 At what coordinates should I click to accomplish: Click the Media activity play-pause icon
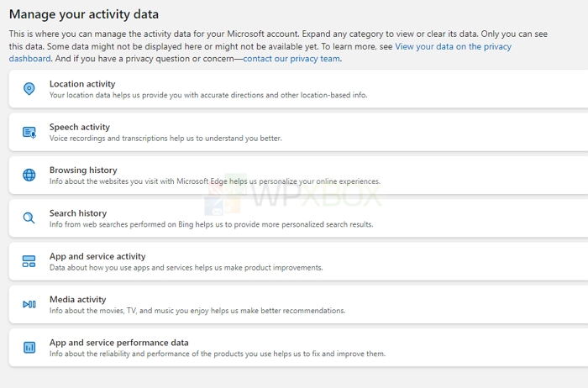(x=29, y=304)
